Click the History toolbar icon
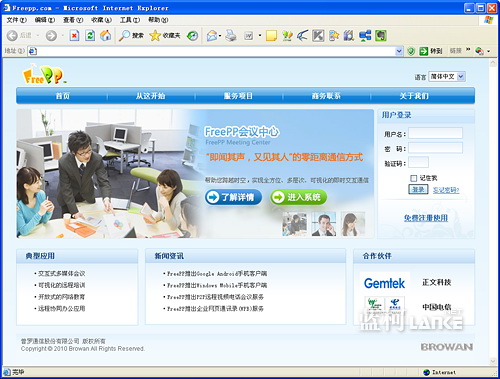This screenshot has height=379, width=500. [192, 35]
